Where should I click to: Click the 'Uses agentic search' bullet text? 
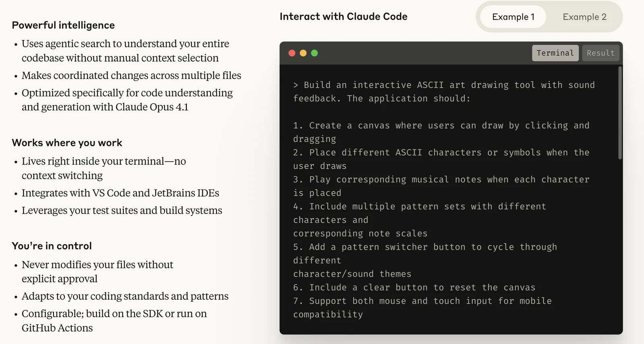125,44
